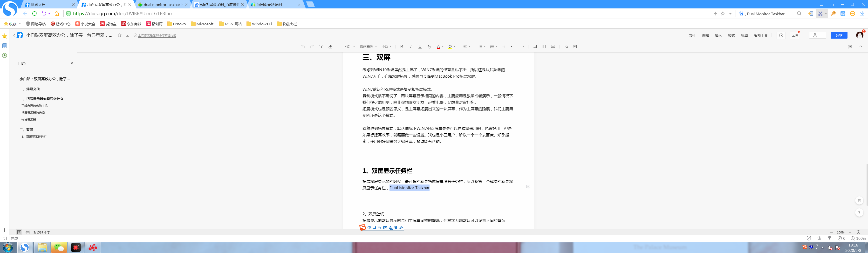
Task: Click the blue 分享 share button
Action: [x=839, y=35]
